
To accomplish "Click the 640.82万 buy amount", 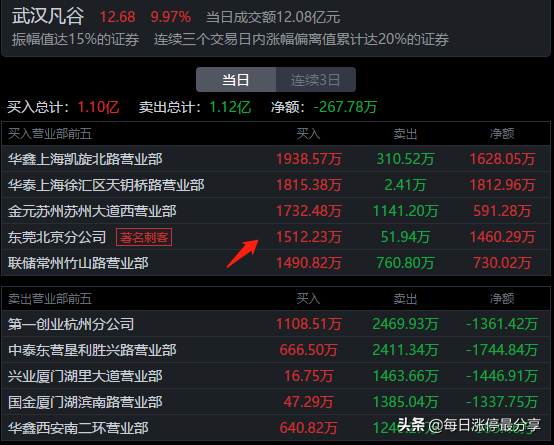I will (308, 428).
